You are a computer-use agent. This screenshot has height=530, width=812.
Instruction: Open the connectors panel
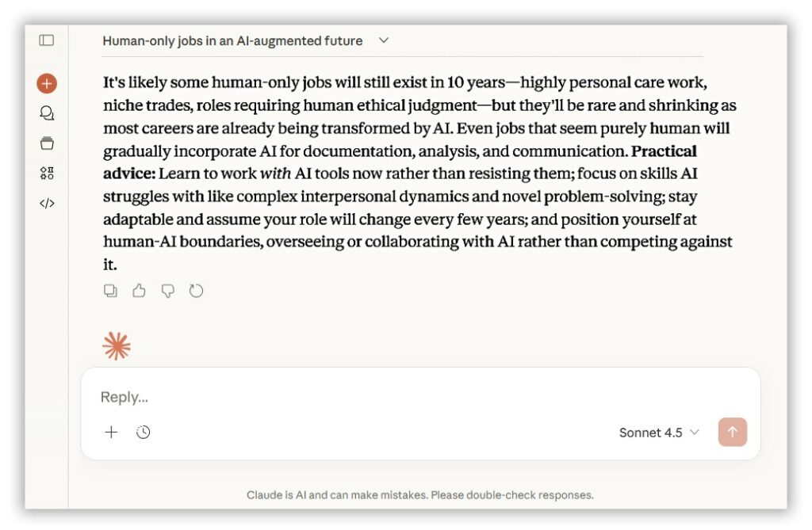coord(47,173)
